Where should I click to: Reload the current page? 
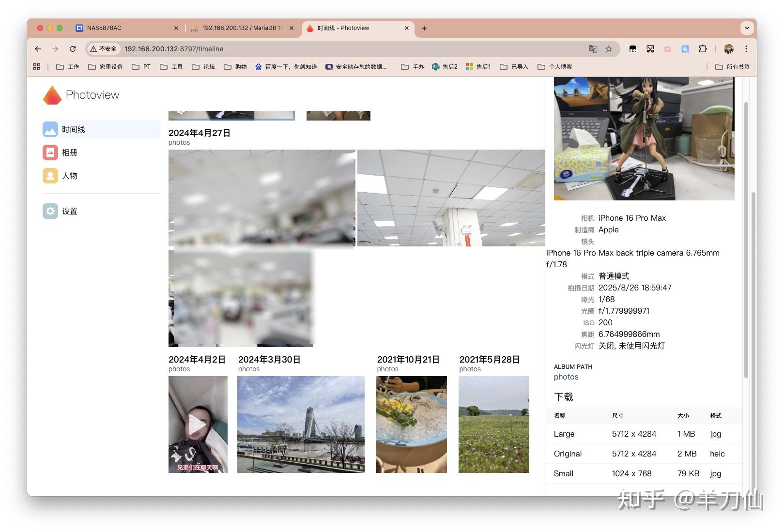tap(73, 49)
